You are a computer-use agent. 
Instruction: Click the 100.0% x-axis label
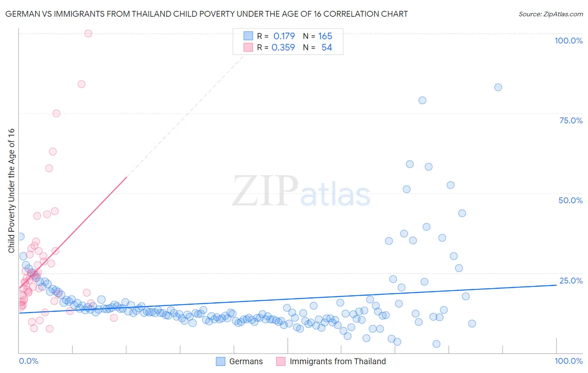point(568,361)
